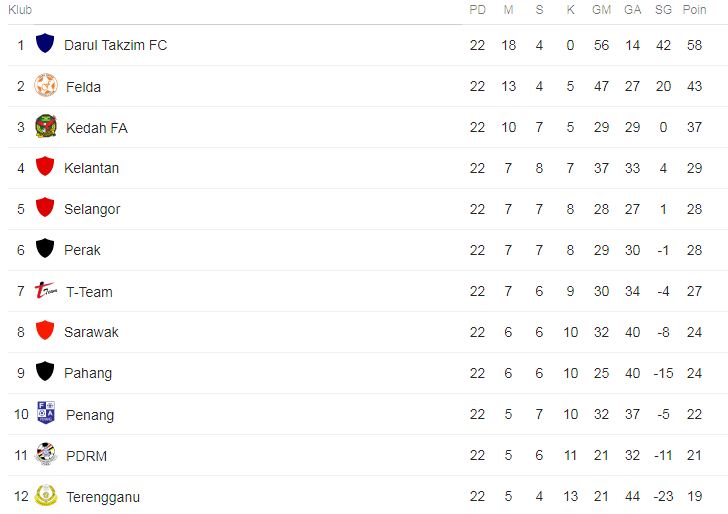Click the SG column header
This screenshot has width=728, height=514.
pos(663,10)
